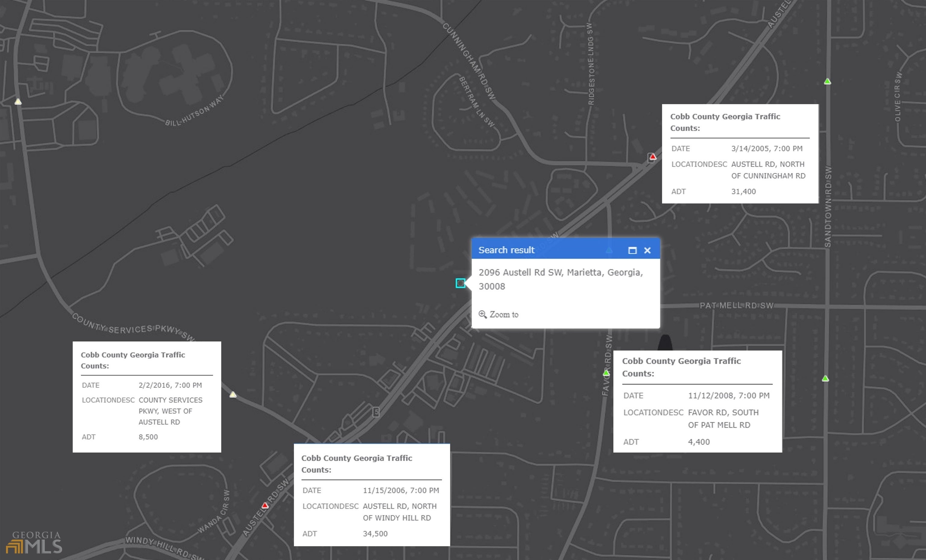Click the yellow triangle marker near Bill Hutson Way
926x560 pixels.
point(18,102)
